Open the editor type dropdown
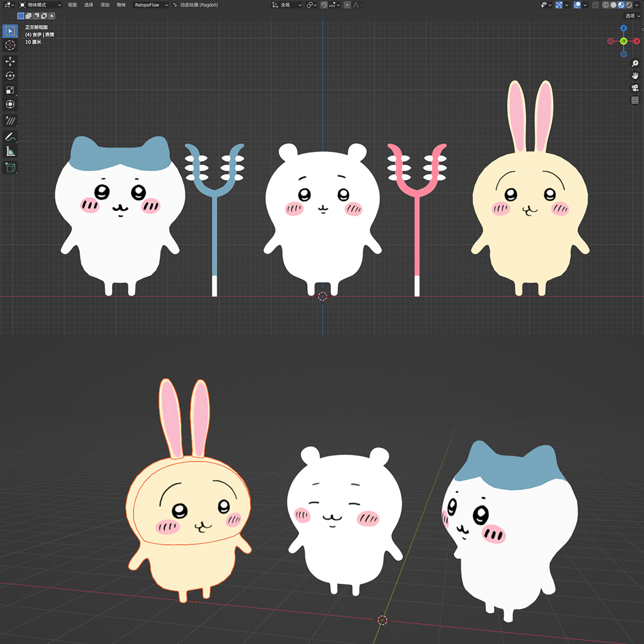The height and width of the screenshot is (644, 644). (8, 5)
